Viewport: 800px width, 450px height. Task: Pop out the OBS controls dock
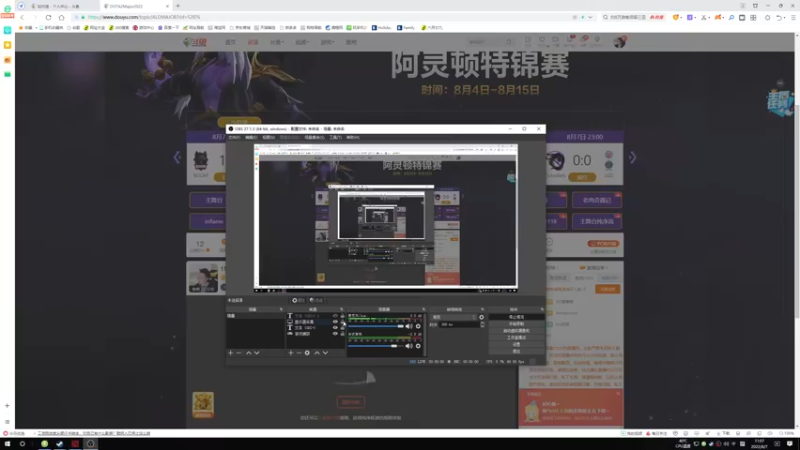[542, 309]
